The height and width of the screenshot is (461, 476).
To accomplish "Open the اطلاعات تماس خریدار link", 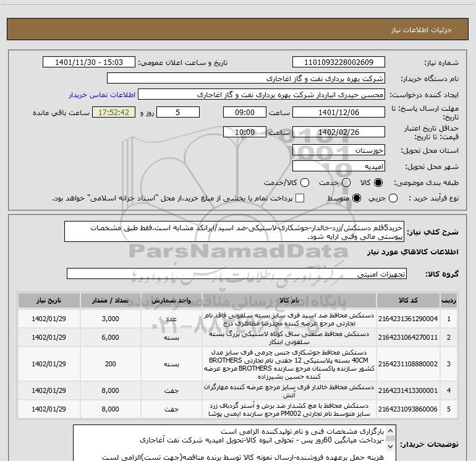I will [102, 95].
